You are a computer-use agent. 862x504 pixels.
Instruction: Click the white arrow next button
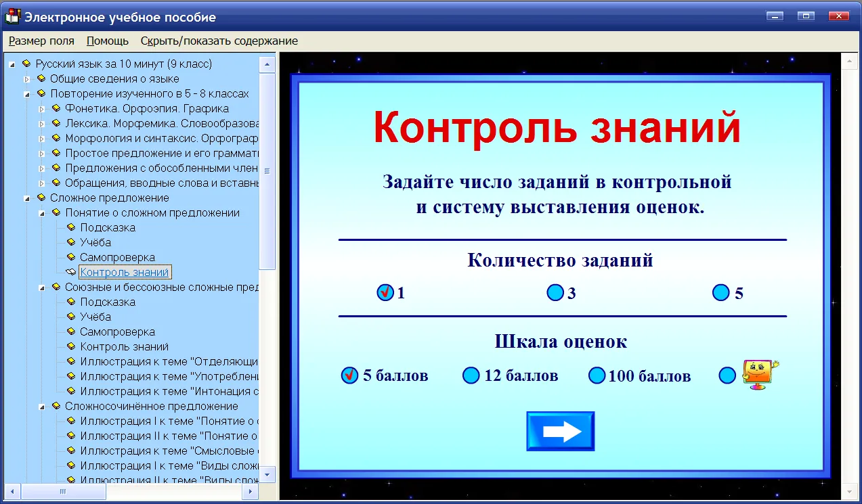pos(561,432)
